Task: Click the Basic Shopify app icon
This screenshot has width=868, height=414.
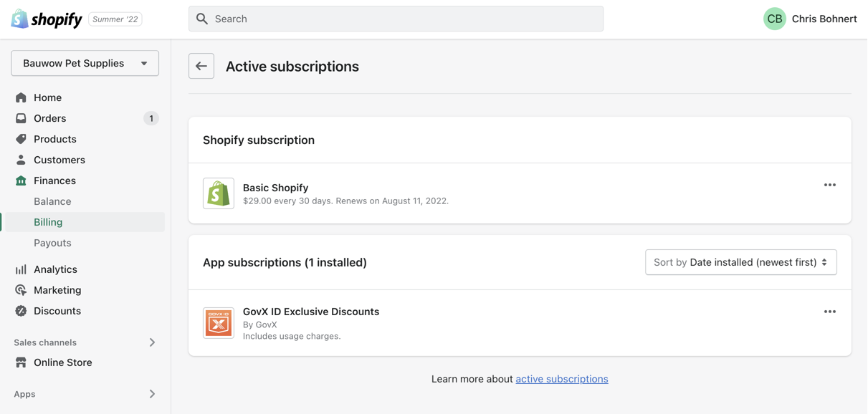Action: click(x=219, y=193)
